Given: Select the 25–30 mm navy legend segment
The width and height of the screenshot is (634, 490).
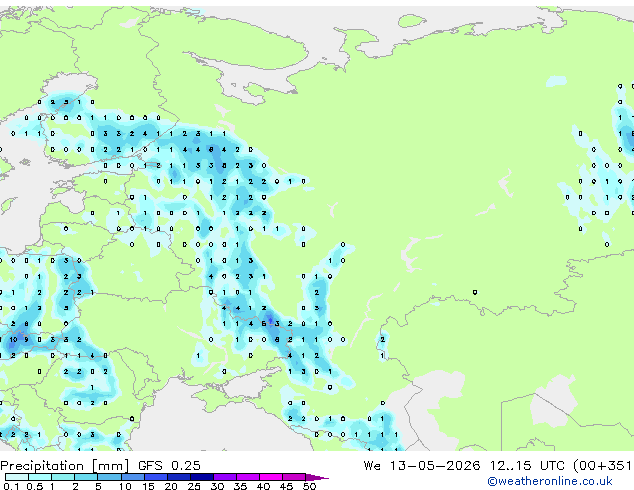Looking at the screenshot, I should [x=201, y=477].
